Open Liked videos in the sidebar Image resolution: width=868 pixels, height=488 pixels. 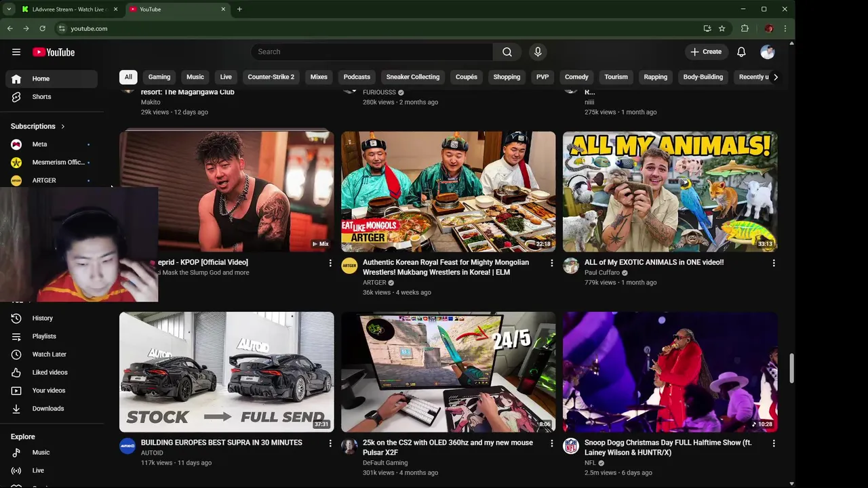tap(52, 373)
